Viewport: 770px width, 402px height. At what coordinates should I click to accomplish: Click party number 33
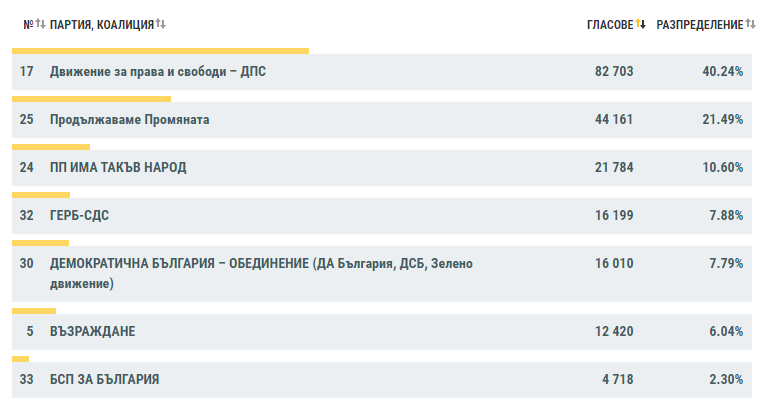click(x=27, y=379)
